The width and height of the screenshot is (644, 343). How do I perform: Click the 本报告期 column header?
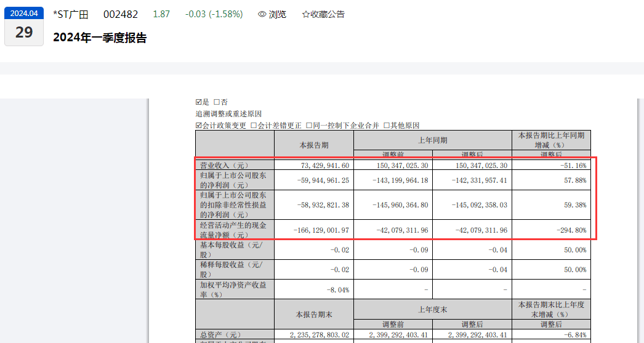(x=314, y=145)
